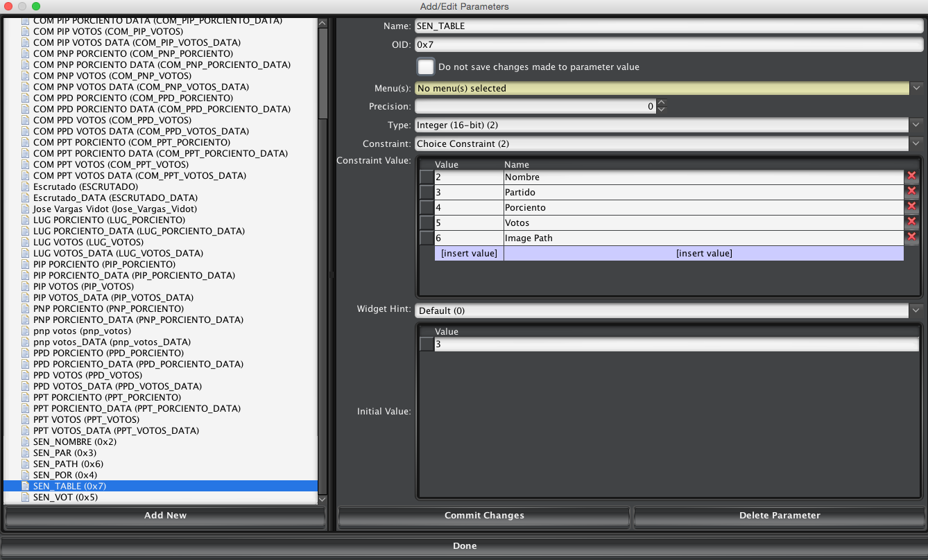Select row handle for Nombre constraint
This screenshot has width=928, height=560.
click(x=427, y=177)
